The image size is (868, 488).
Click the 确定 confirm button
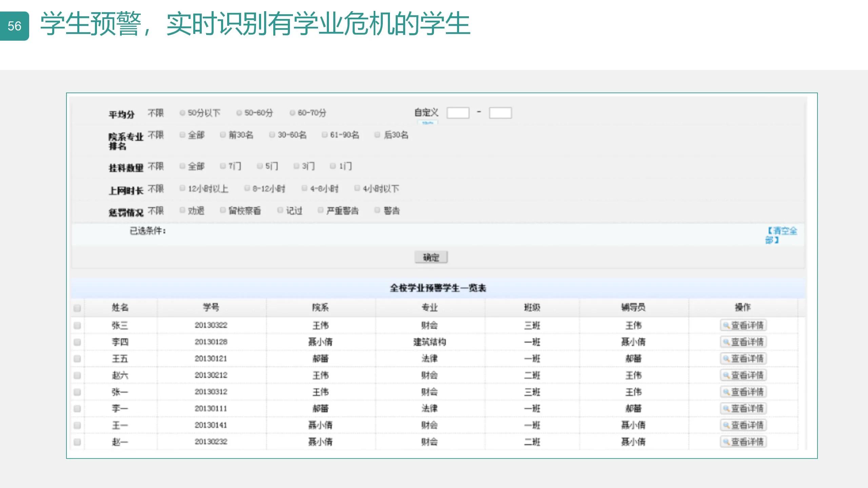point(431,257)
